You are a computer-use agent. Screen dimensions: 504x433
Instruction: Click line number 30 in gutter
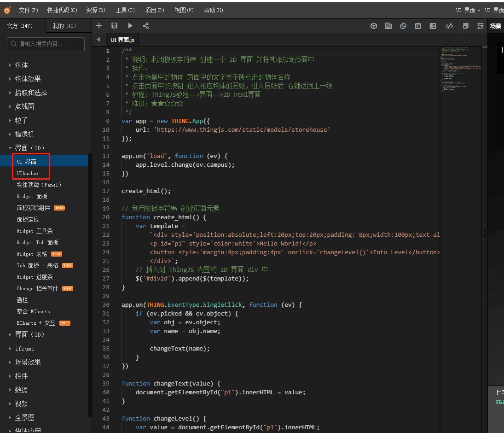pos(106,304)
